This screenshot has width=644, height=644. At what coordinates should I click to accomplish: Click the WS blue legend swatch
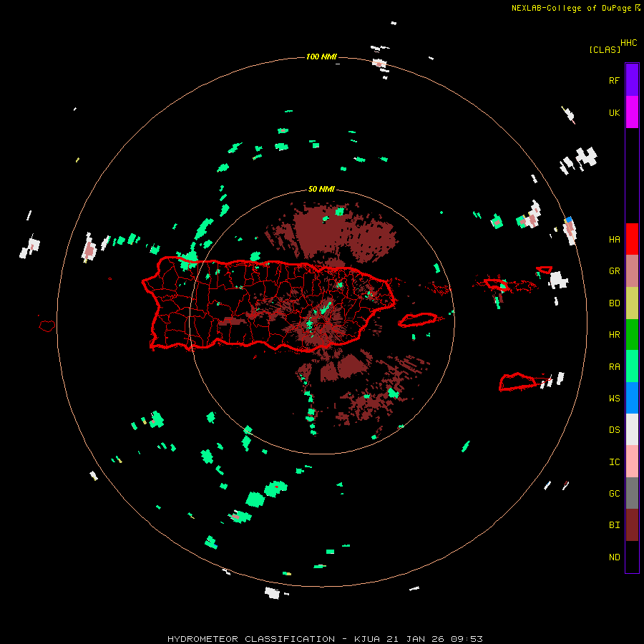(x=632, y=398)
